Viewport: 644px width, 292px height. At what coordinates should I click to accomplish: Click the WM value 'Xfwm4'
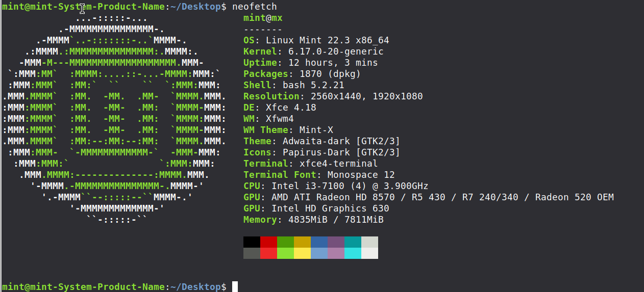click(280, 119)
